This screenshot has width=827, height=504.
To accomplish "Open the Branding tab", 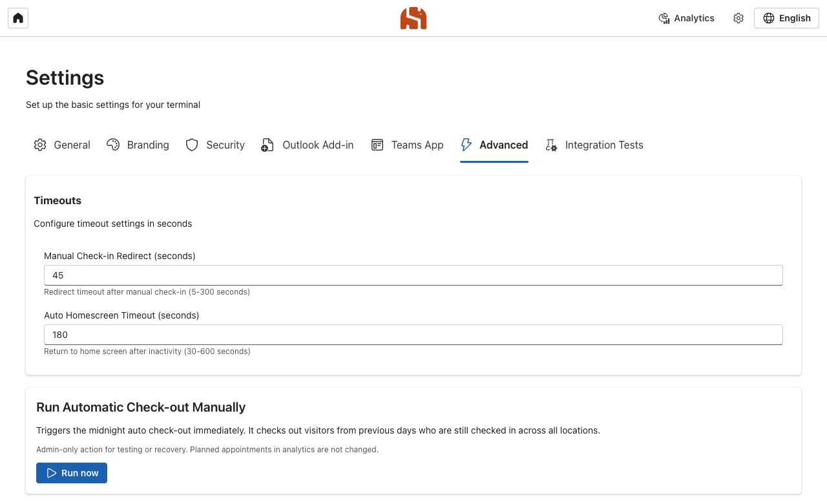I will [x=138, y=145].
